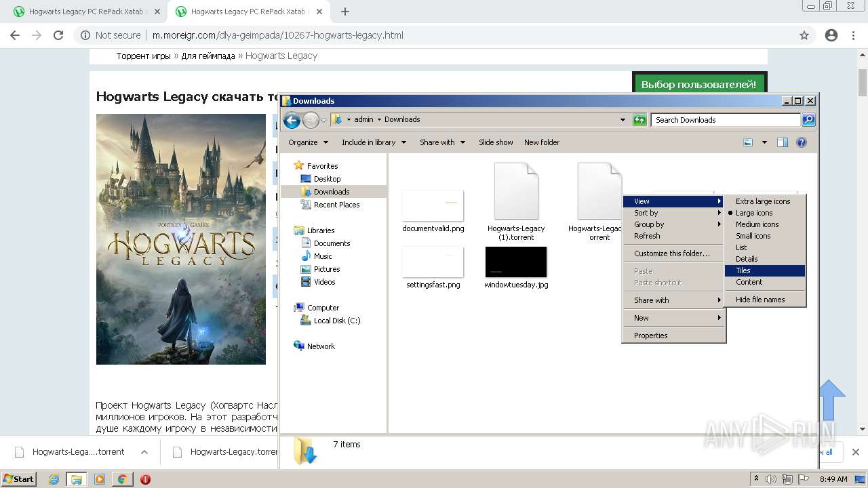Open Chrome profile avatar icon
The image size is (868, 488).
831,35
